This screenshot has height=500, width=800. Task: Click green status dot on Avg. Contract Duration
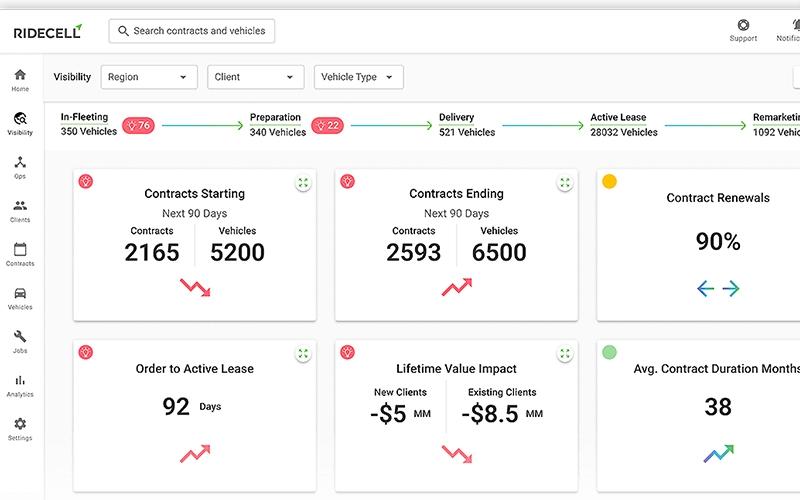coord(609,352)
